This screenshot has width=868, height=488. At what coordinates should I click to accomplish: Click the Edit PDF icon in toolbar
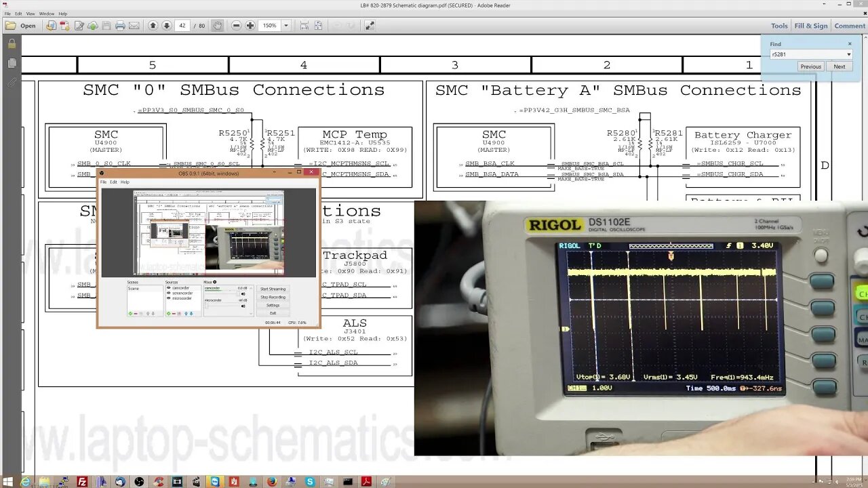point(79,26)
